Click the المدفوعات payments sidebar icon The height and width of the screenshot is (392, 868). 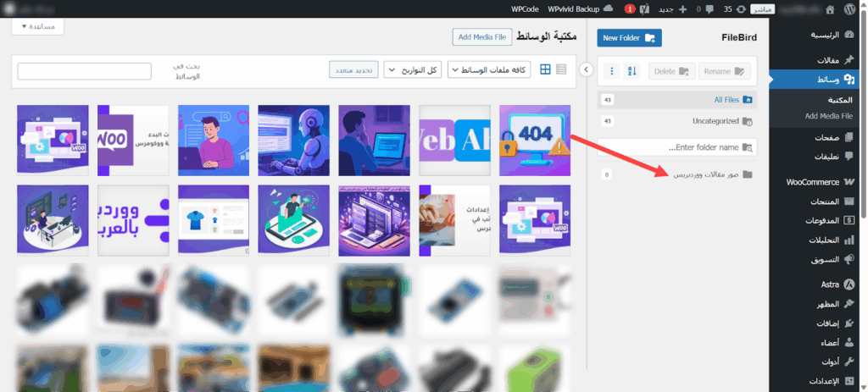tap(849, 221)
